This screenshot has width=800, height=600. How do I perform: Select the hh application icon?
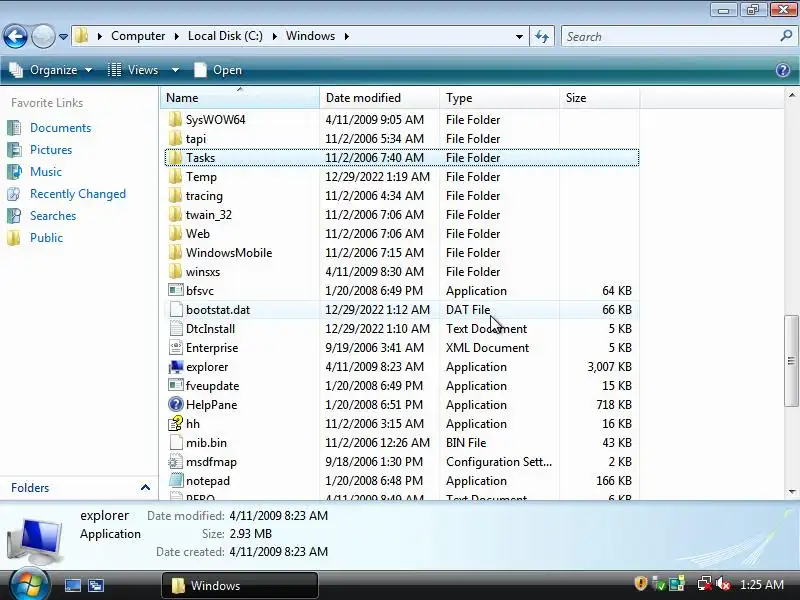(176, 423)
